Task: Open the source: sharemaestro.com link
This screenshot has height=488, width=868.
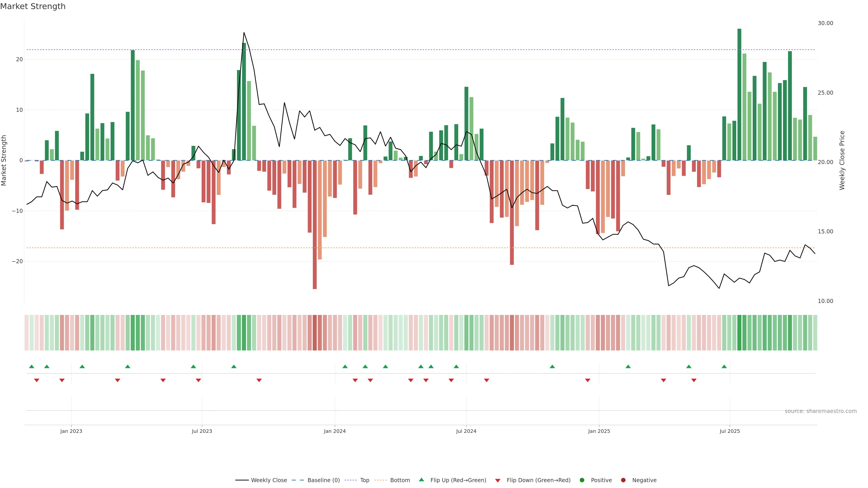Action: (x=821, y=411)
